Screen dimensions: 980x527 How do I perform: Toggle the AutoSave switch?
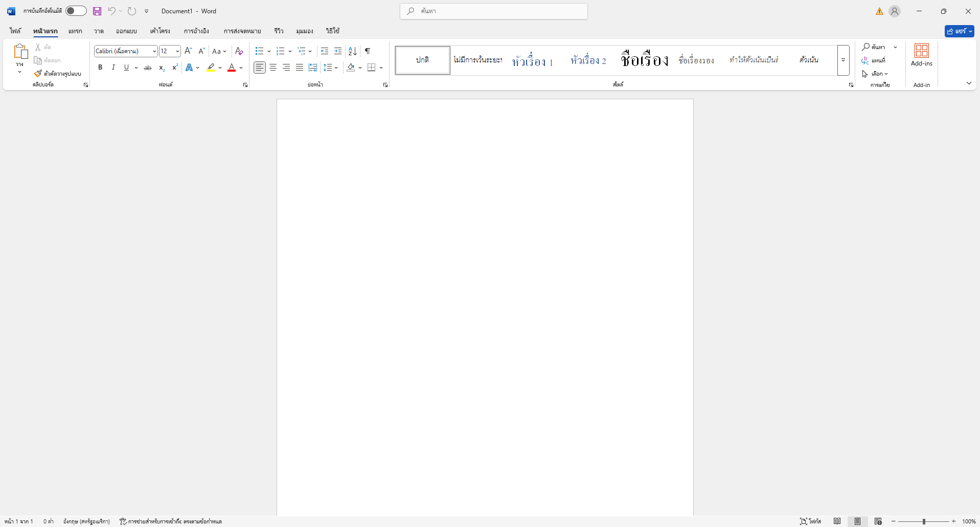[x=76, y=11]
